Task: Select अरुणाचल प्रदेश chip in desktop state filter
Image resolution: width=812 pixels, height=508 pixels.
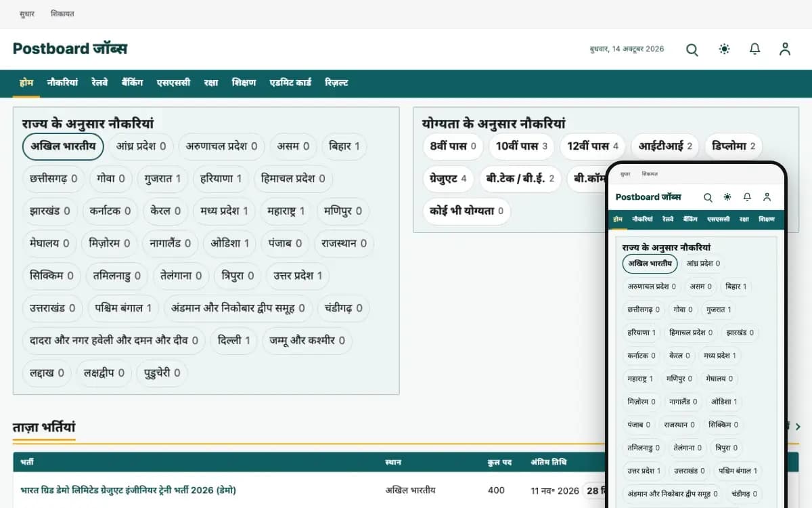Action: pyautogui.click(x=222, y=146)
